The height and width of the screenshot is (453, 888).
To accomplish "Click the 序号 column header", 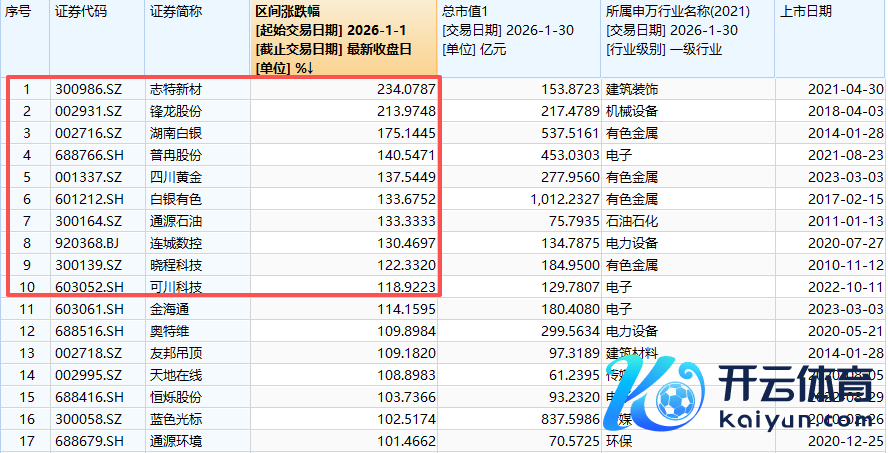I will pyautogui.click(x=21, y=12).
